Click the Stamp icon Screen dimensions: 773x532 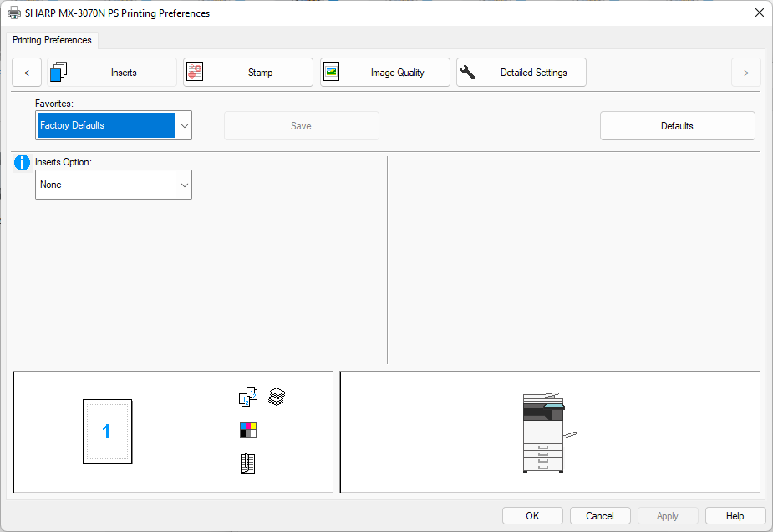[x=195, y=73]
